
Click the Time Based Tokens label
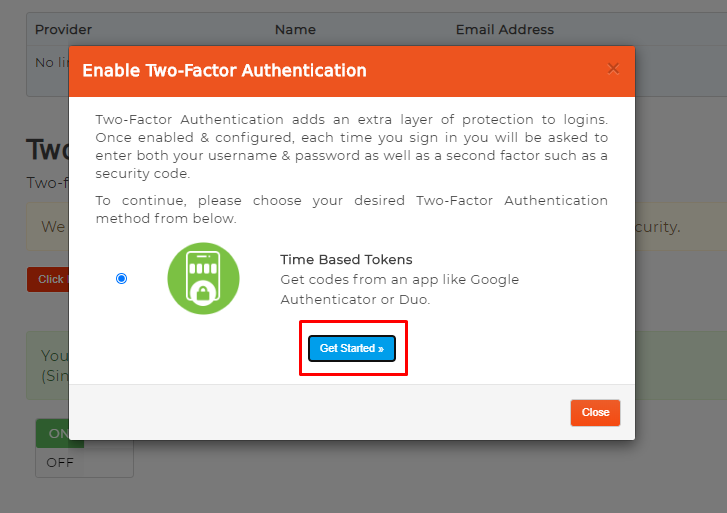tap(346, 260)
